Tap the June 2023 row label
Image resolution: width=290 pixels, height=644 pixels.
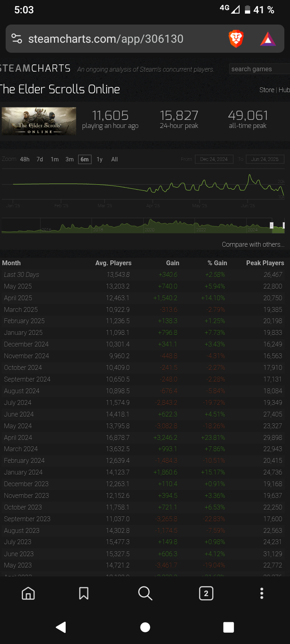click(x=19, y=554)
